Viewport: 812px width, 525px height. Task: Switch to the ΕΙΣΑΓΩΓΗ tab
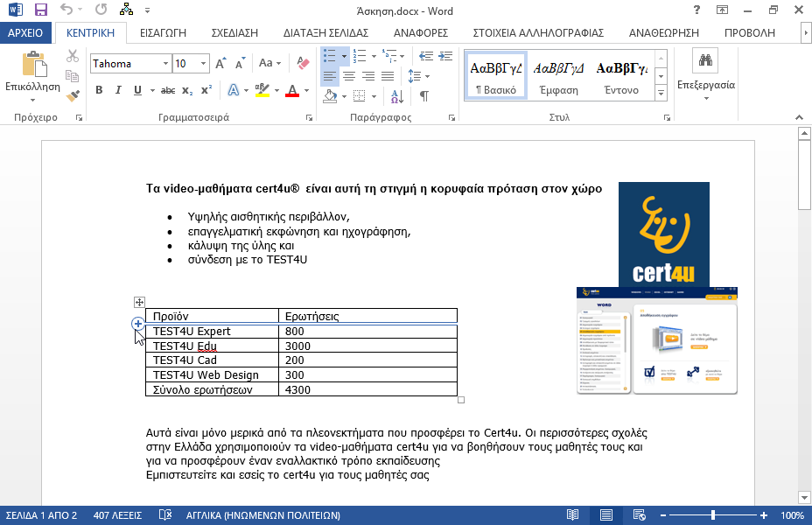(x=163, y=32)
